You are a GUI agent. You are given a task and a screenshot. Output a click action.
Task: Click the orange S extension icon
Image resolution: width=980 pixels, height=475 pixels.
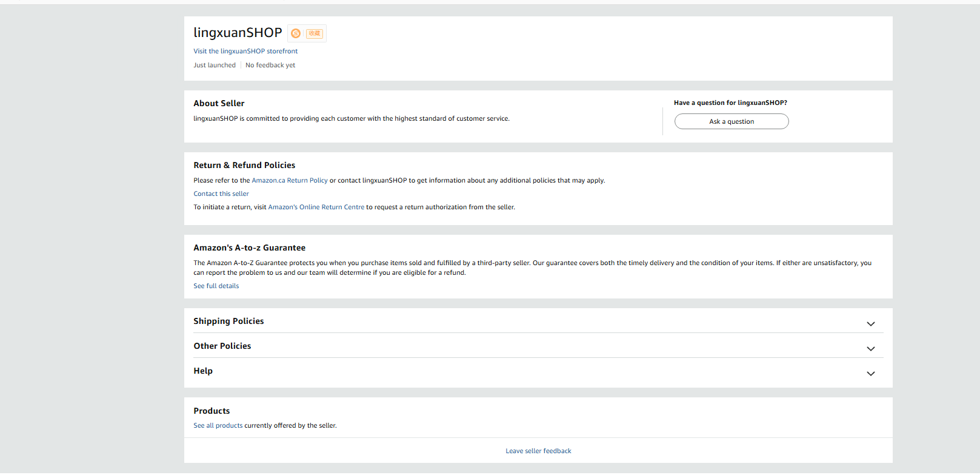(296, 33)
